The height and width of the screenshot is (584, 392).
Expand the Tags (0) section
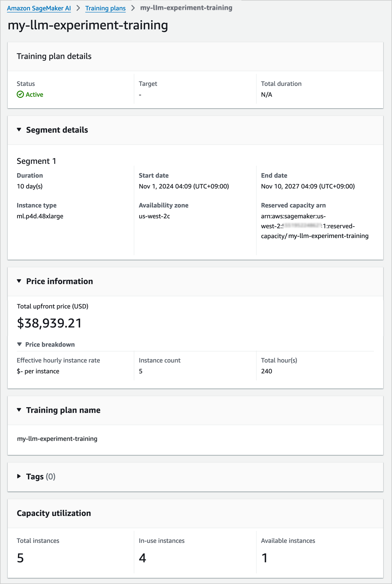[x=19, y=476]
